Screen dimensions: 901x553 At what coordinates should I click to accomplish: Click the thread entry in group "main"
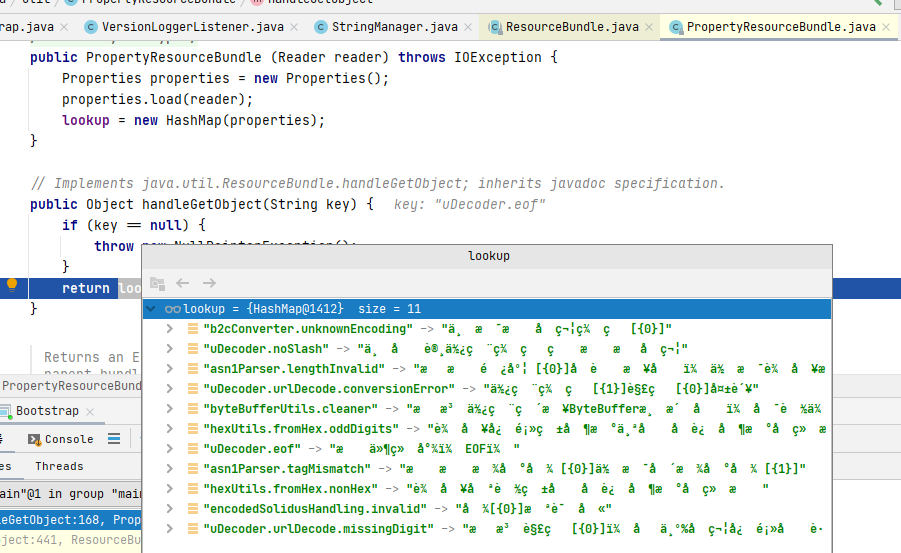point(70,494)
